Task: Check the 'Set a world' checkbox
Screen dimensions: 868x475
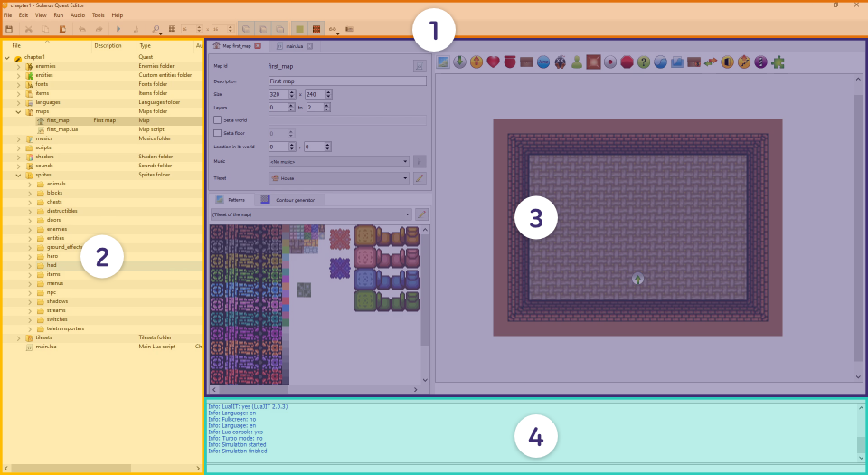Action: (x=218, y=120)
